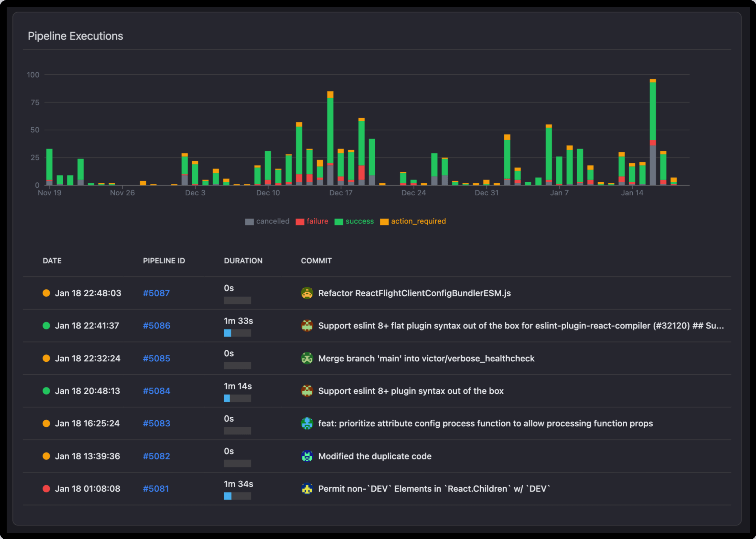
Task: Click avatar beside Permit non-DEV Elements commit
Action: 307,489
